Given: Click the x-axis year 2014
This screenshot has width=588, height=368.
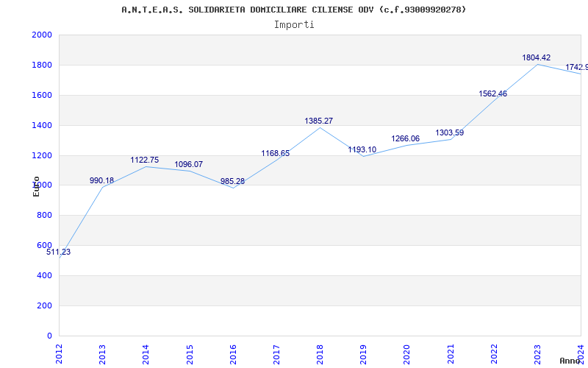Looking at the screenshot, I should tap(146, 354).
